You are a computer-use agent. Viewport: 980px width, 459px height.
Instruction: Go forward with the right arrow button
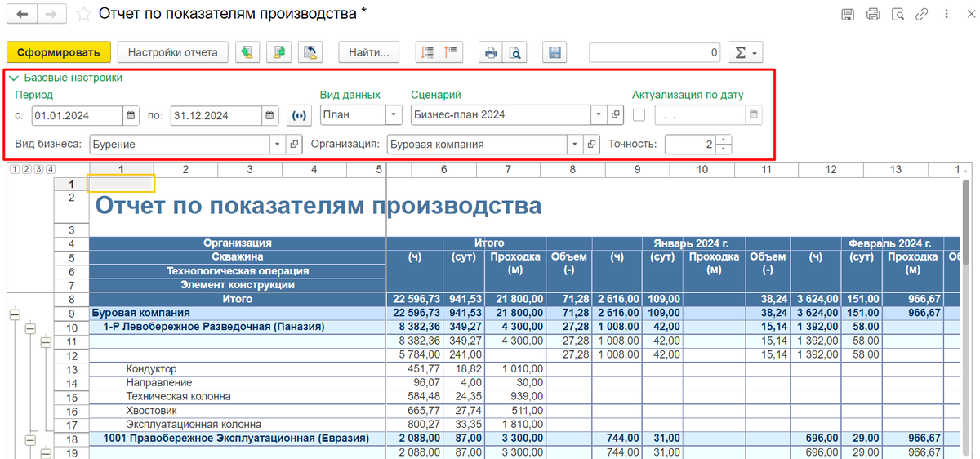[x=51, y=14]
